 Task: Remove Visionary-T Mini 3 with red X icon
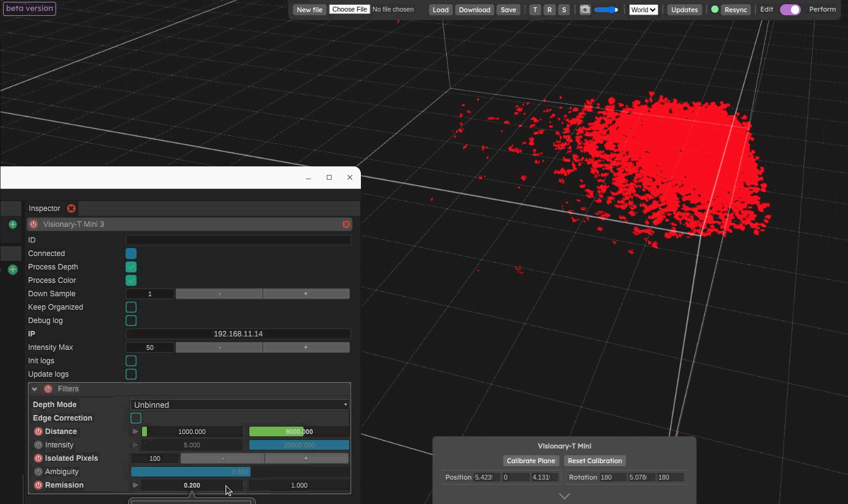click(346, 224)
